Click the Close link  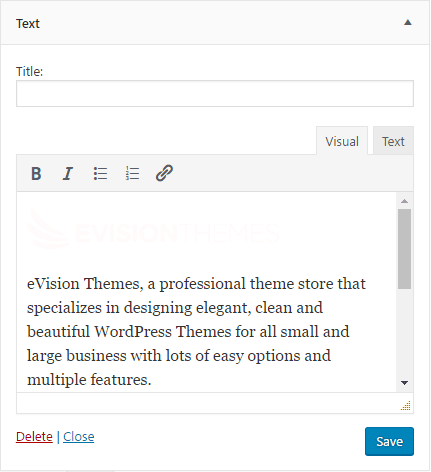[79, 436]
